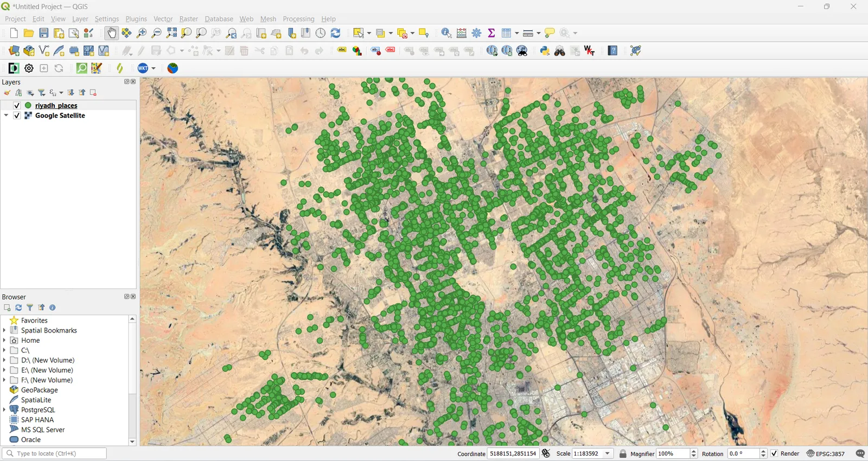The image size is (868, 461).
Task: Open the Processing Toolbox gear icon
Action: coord(477,34)
